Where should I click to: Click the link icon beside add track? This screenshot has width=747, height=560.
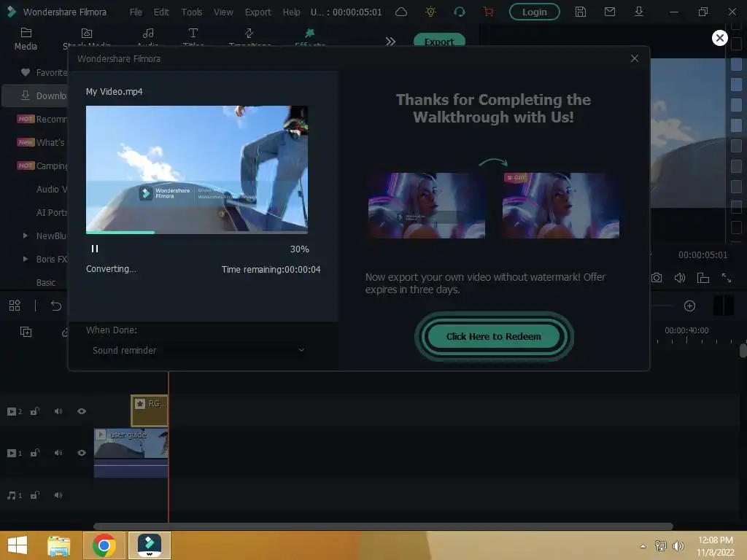pyautogui.click(x=65, y=332)
